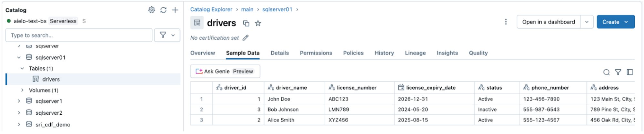Image resolution: width=644 pixels, height=134 pixels.
Task: Switch to the Permissions tab
Action: pos(316,53)
